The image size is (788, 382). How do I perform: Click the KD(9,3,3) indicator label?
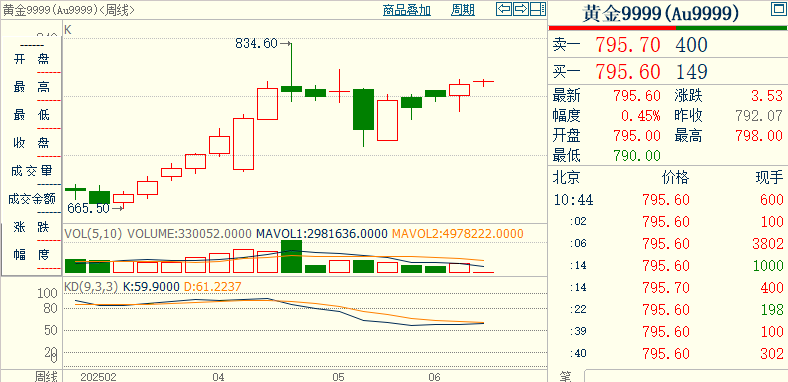(91, 286)
